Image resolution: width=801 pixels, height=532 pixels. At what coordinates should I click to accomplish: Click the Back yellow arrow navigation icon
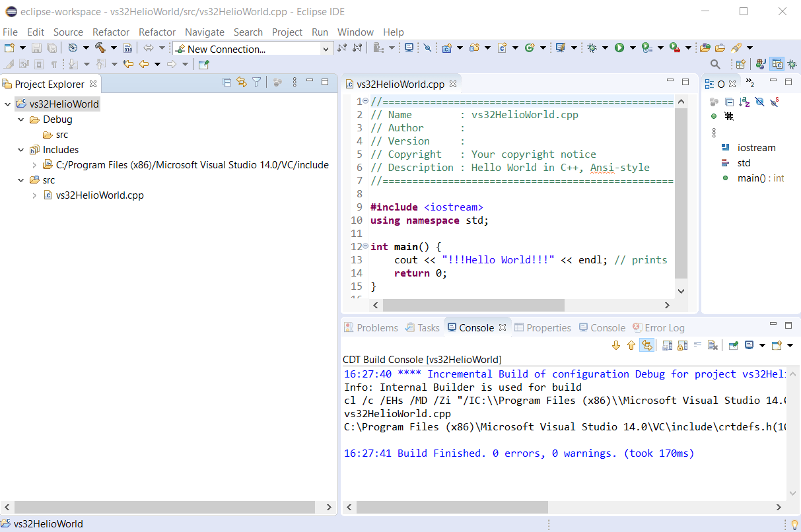tap(143, 64)
